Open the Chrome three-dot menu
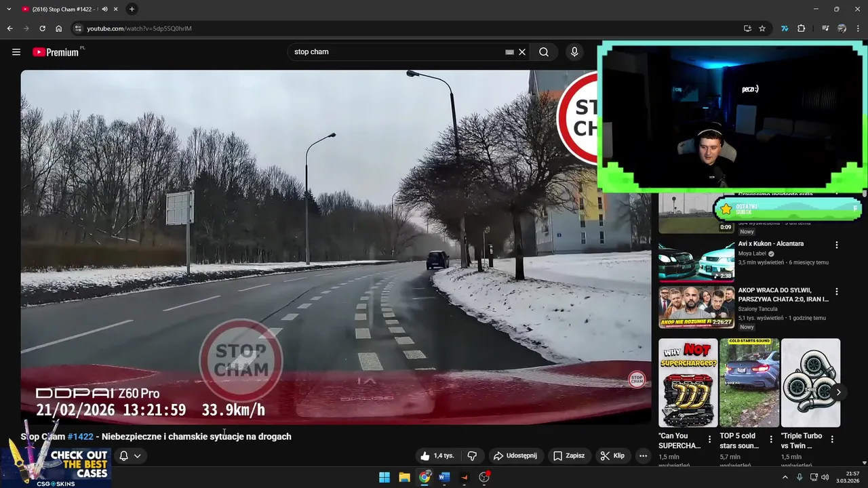 point(859,28)
